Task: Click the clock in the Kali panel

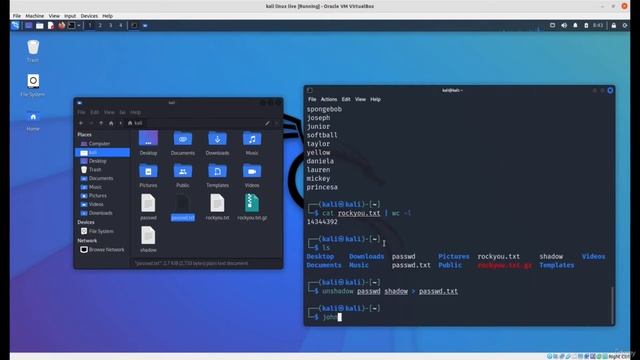Action: pyautogui.click(x=598, y=25)
